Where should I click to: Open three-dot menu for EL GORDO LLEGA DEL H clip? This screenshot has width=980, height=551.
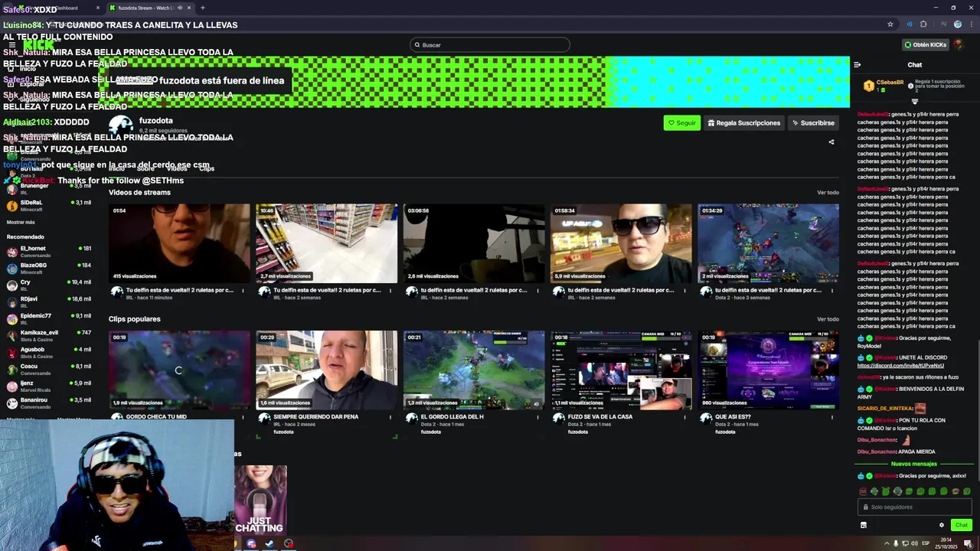coord(538,417)
